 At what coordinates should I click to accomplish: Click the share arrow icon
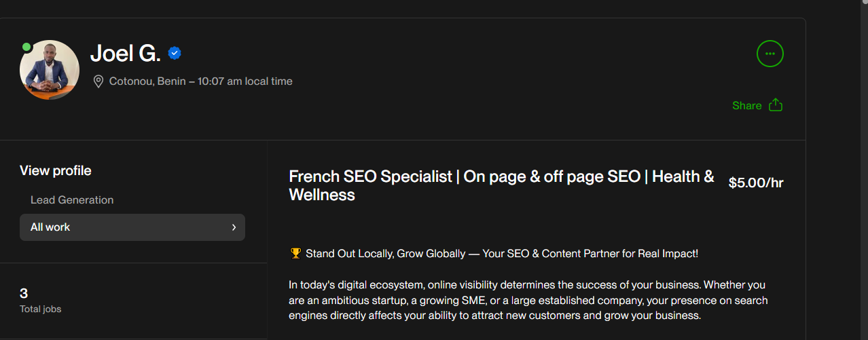[x=776, y=105]
